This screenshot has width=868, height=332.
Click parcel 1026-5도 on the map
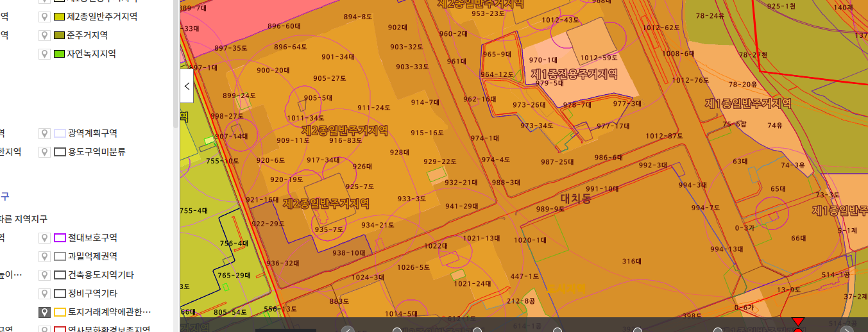pos(414,267)
